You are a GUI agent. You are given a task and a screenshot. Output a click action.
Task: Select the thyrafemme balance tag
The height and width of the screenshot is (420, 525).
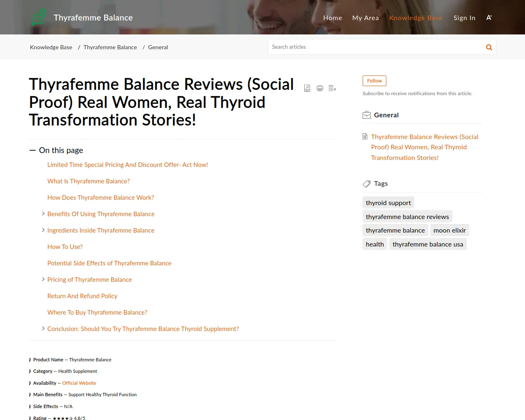(x=395, y=230)
